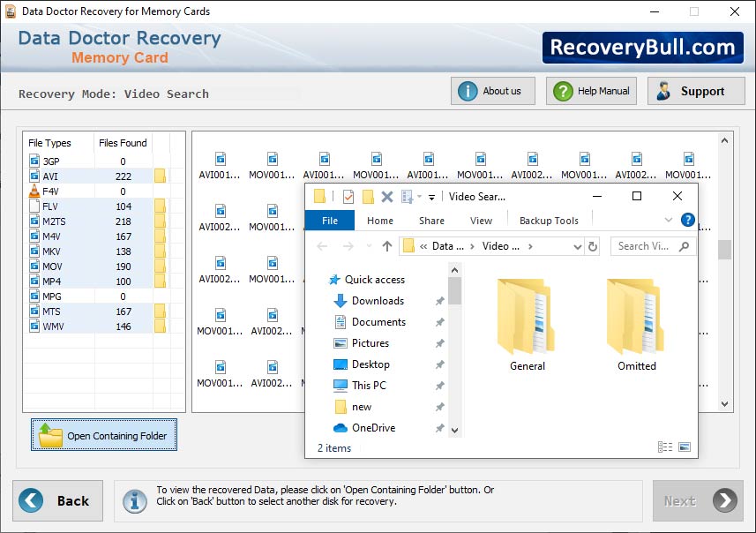Viewport: 756px width, 533px height.
Task: Open recent locations dropdown arrow
Action: pyautogui.click(x=369, y=246)
